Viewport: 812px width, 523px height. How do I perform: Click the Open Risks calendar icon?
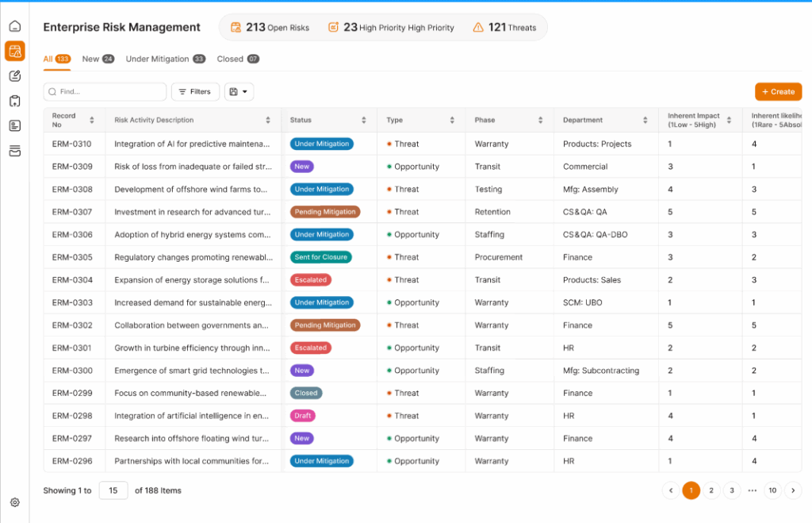click(x=236, y=27)
